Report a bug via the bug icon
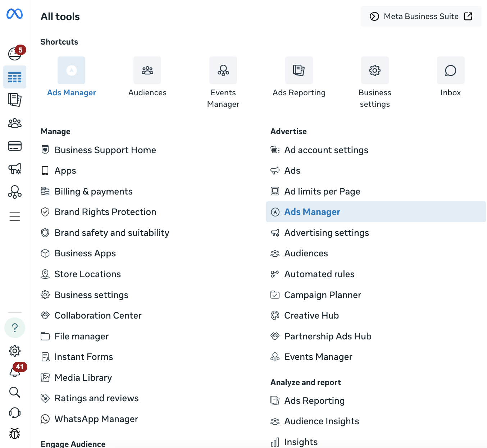The image size is (487, 448). pos(14,434)
